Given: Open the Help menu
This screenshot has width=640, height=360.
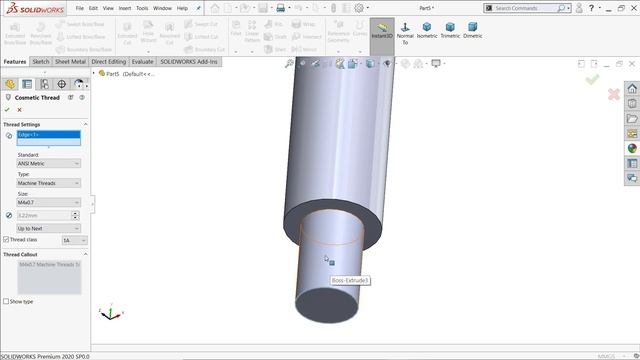Looking at the screenshot, I should pos(182,8).
